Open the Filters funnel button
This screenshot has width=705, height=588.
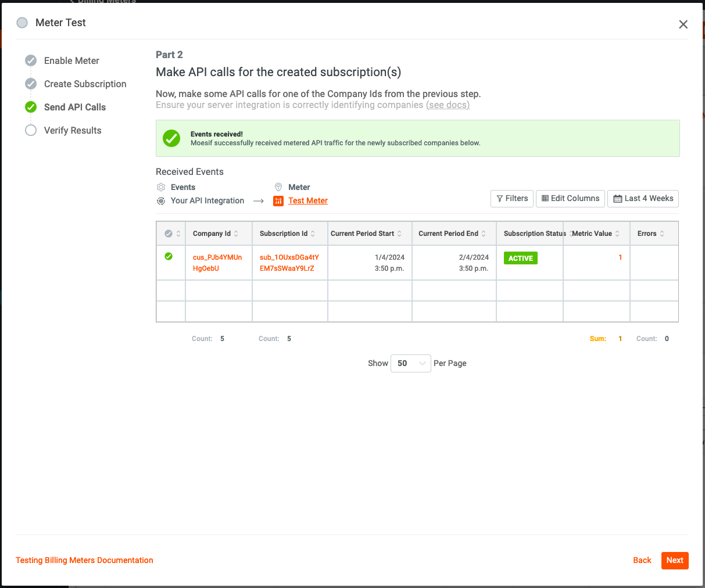pyautogui.click(x=511, y=199)
